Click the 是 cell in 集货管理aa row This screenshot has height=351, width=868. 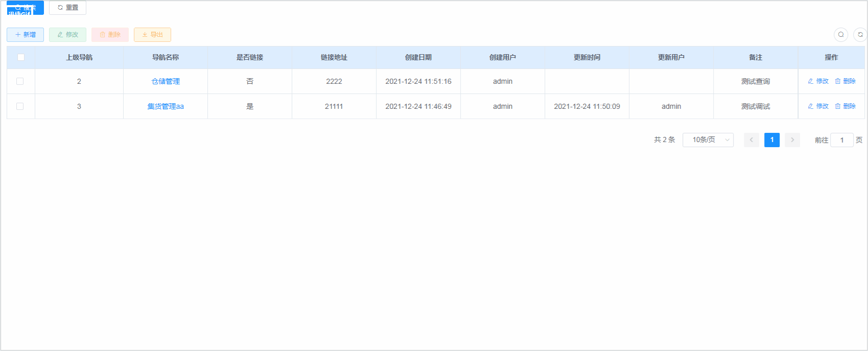click(x=250, y=106)
